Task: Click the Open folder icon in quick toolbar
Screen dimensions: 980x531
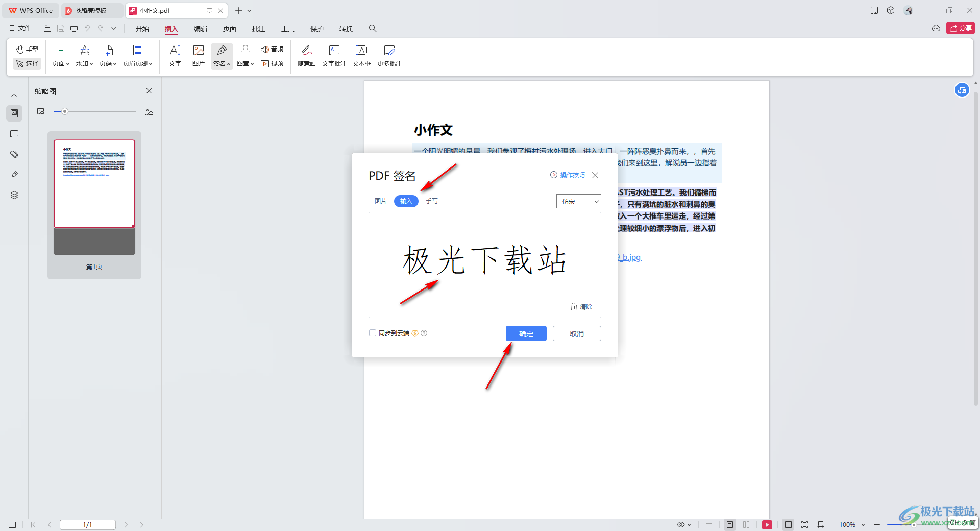Action: coord(47,29)
